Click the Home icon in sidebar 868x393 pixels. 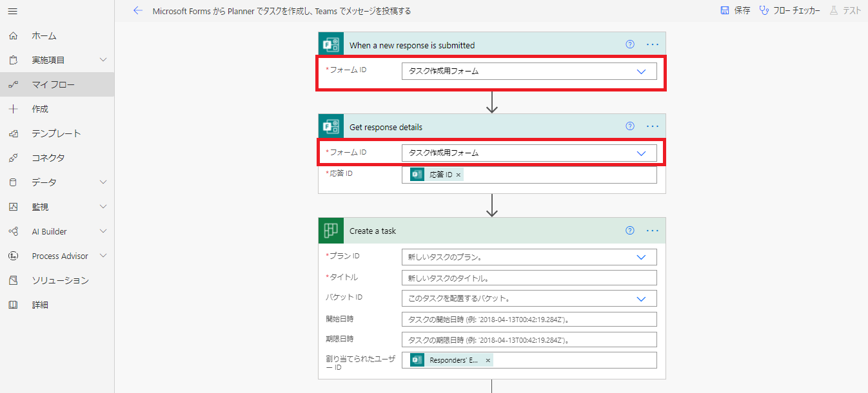(13, 36)
